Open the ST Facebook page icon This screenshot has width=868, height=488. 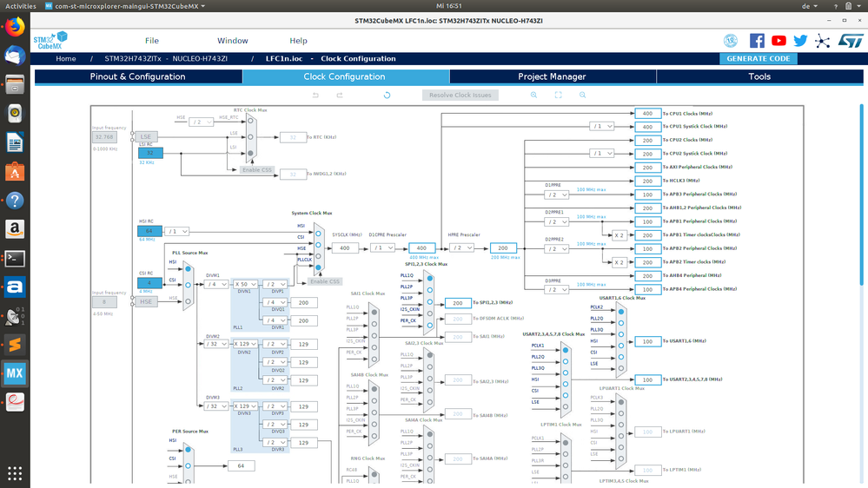pyautogui.click(x=757, y=41)
